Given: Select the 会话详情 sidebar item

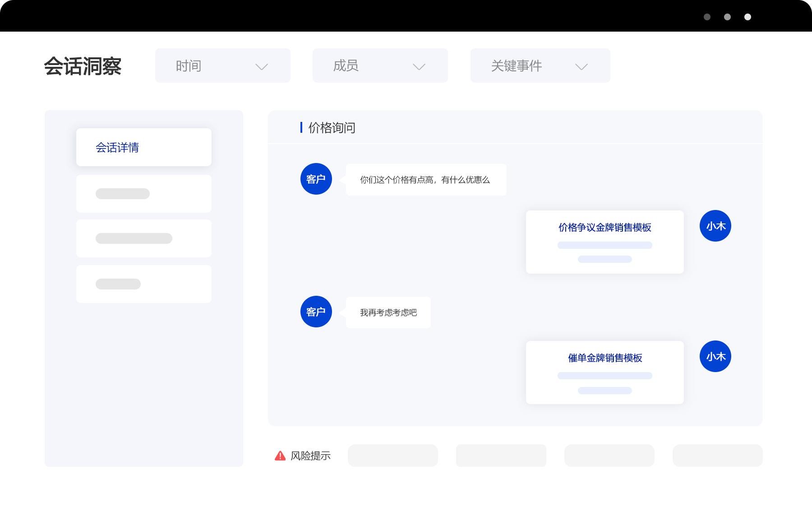Looking at the screenshot, I should pos(144,147).
